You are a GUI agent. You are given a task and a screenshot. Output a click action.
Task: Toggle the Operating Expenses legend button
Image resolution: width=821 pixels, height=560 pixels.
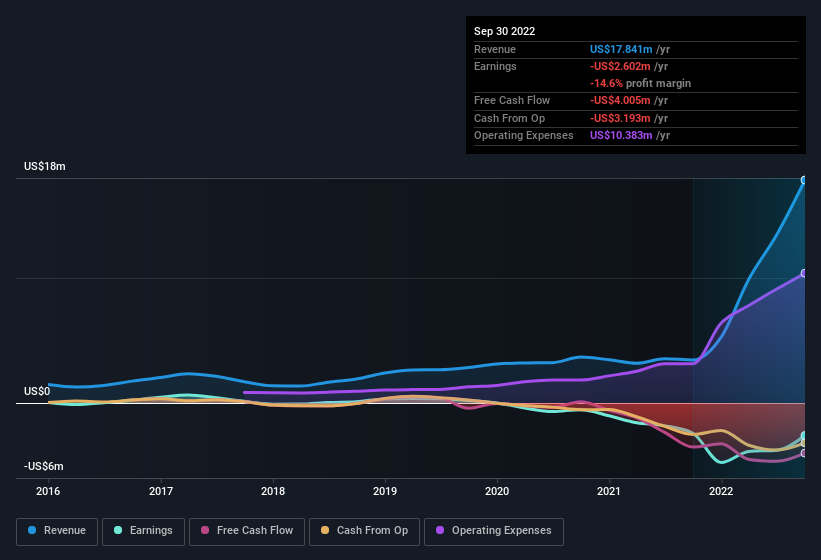point(494,531)
